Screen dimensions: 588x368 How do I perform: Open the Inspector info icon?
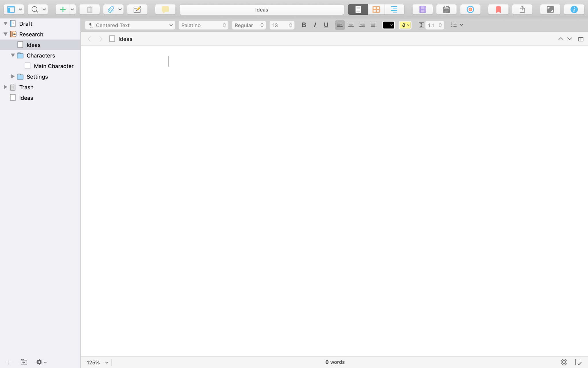(x=574, y=9)
